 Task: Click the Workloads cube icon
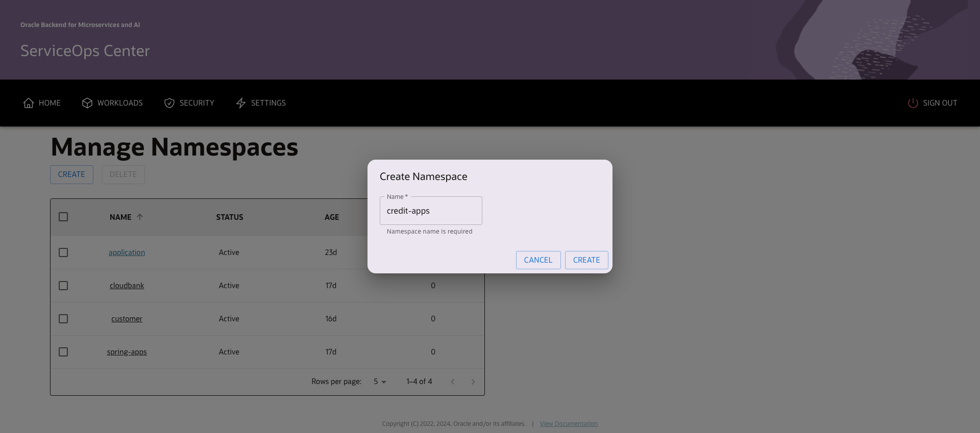[x=87, y=103]
